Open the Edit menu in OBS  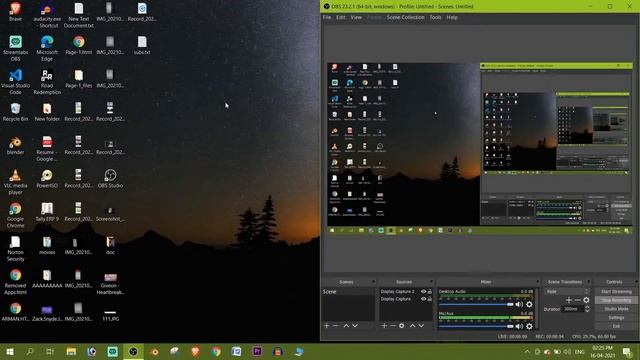point(340,18)
